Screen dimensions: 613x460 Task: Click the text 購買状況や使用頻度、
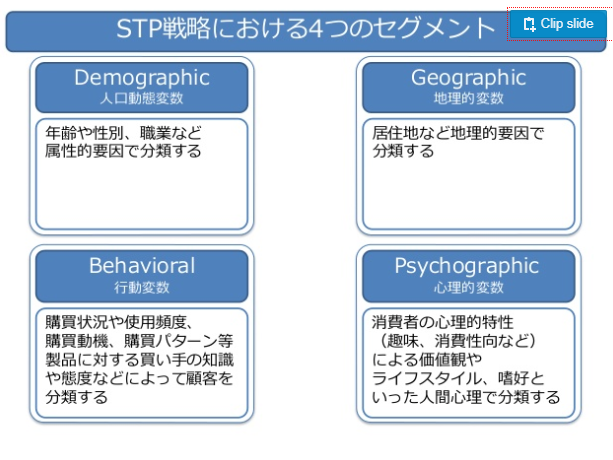point(120,322)
